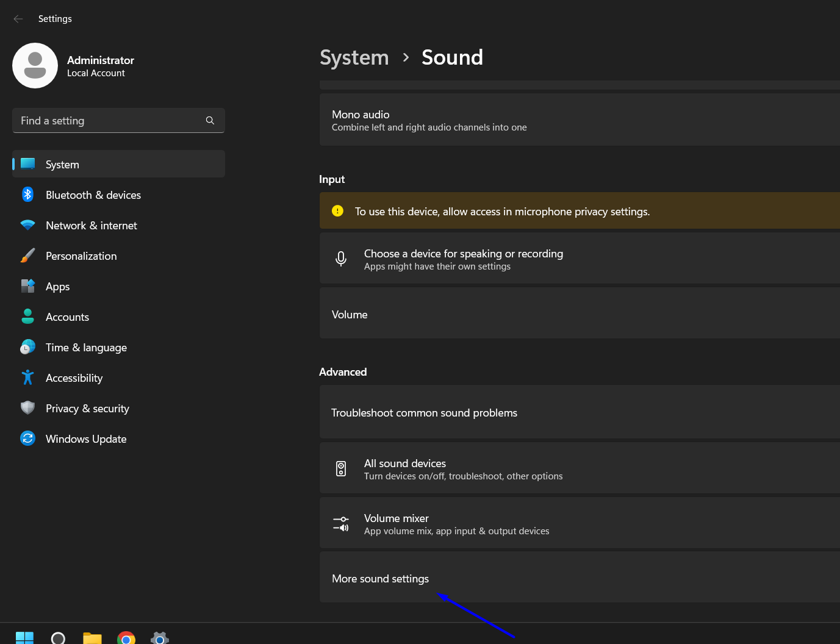Click the Administrator profile avatar

tap(35, 66)
